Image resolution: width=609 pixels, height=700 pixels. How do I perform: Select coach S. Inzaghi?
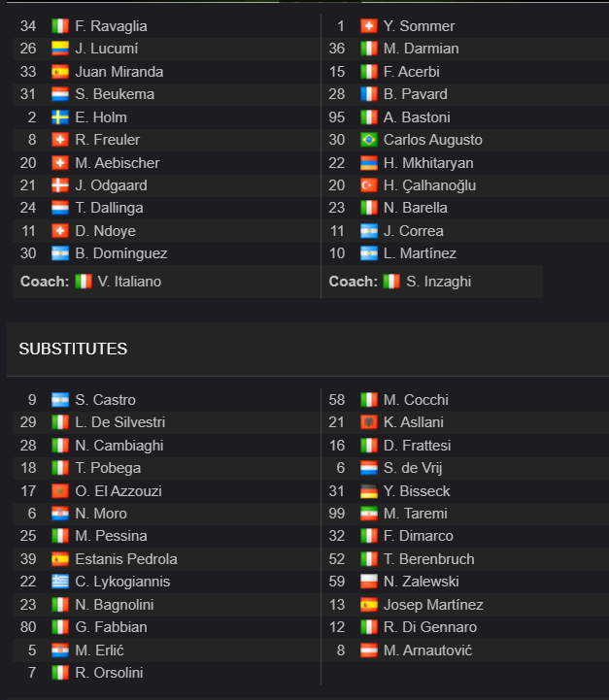click(438, 282)
